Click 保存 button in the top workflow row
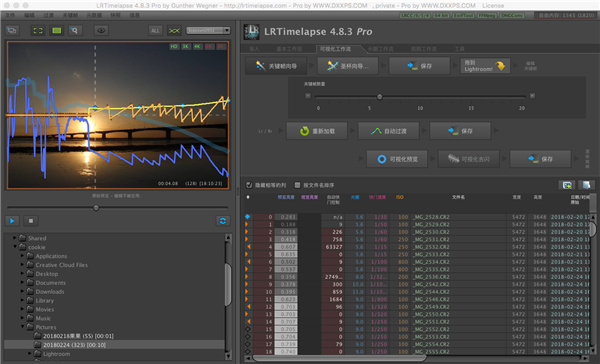Screen dimensions: 600x364 pyautogui.click(x=419, y=66)
